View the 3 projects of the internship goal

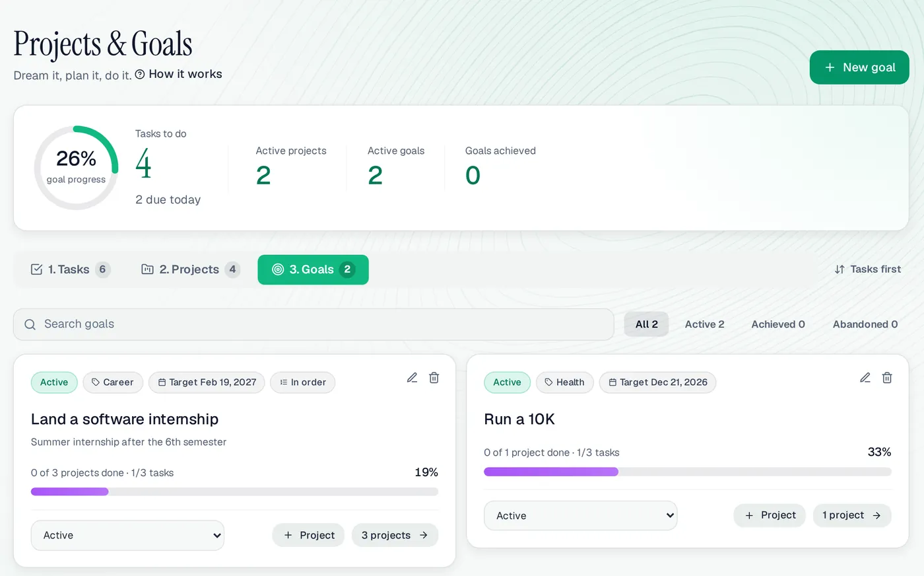(395, 536)
